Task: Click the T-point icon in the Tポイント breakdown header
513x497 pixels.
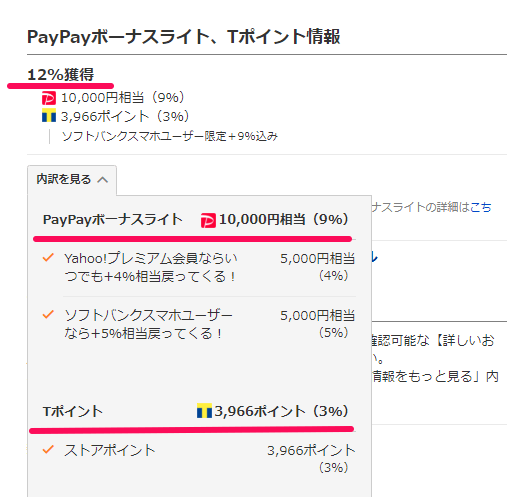Action: (x=204, y=411)
